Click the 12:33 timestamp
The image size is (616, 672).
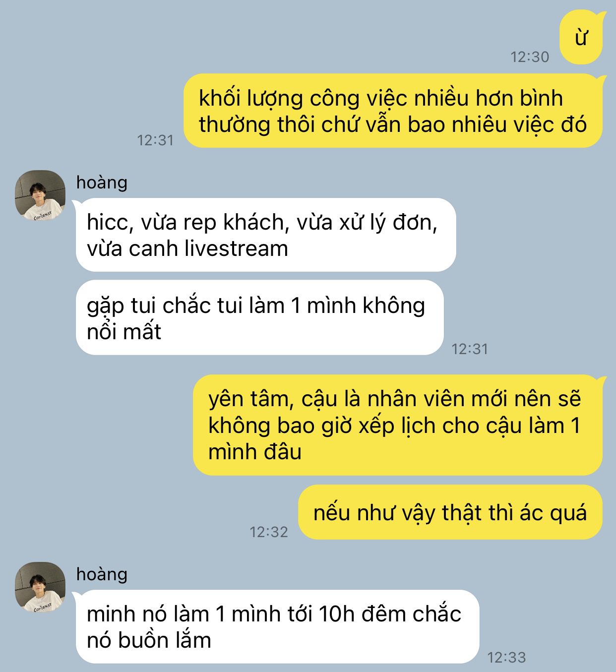click(x=506, y=658)
